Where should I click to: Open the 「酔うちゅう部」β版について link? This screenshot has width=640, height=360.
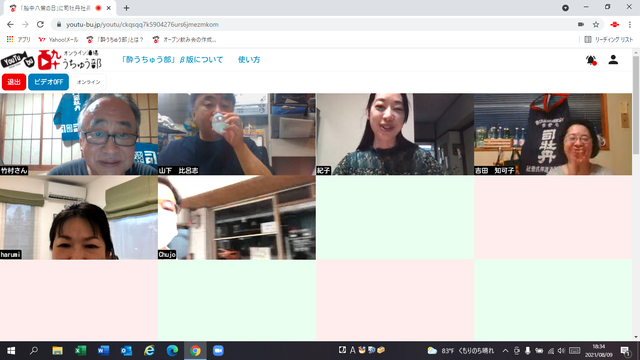[x=172, y=60]
